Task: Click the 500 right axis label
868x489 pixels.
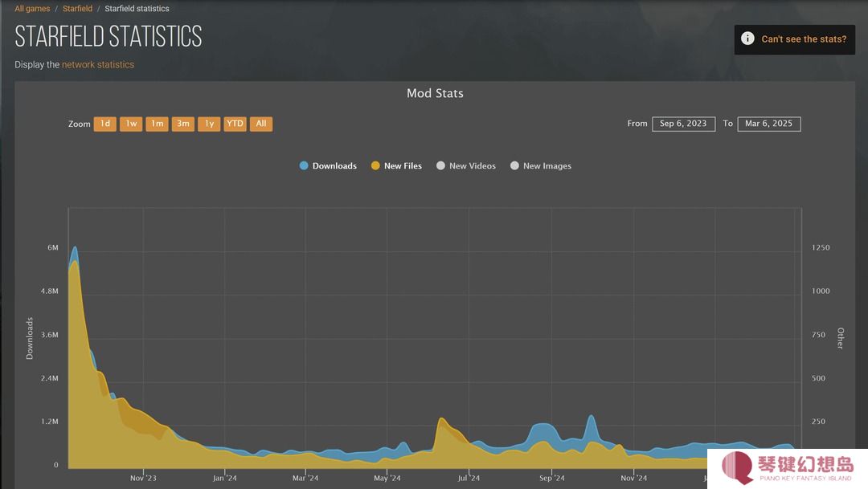Action: [x=819, y=378]
